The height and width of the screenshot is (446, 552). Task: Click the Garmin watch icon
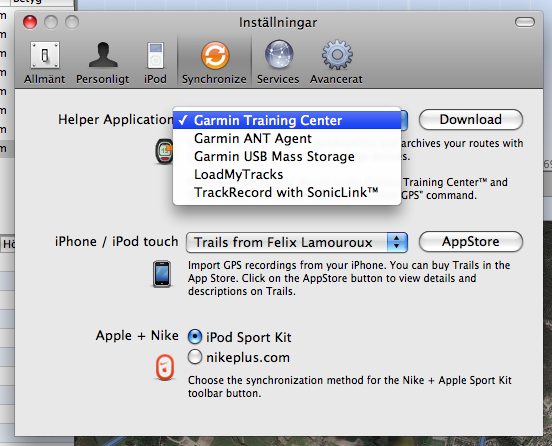tap(164, 151)
